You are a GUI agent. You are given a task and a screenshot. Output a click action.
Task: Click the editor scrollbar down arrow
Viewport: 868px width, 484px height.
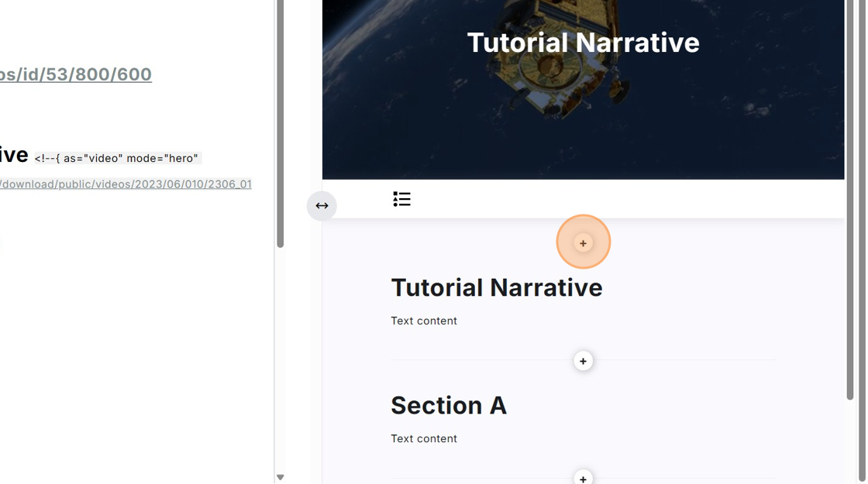[280, 478]
